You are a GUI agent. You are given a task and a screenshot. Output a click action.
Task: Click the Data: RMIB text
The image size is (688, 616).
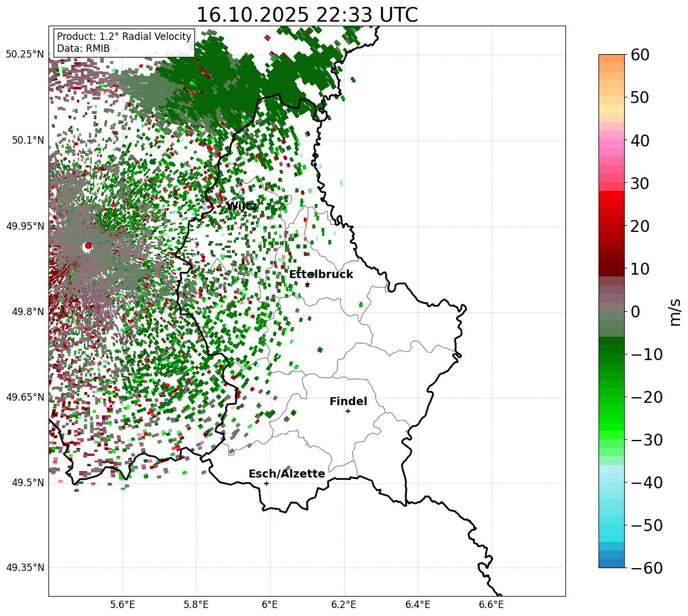click(83, 48)
